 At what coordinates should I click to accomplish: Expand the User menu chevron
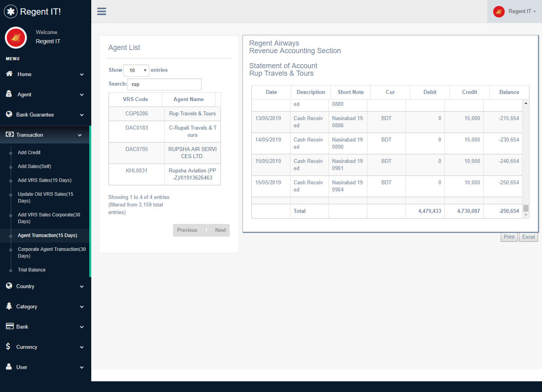pos(82,367)
